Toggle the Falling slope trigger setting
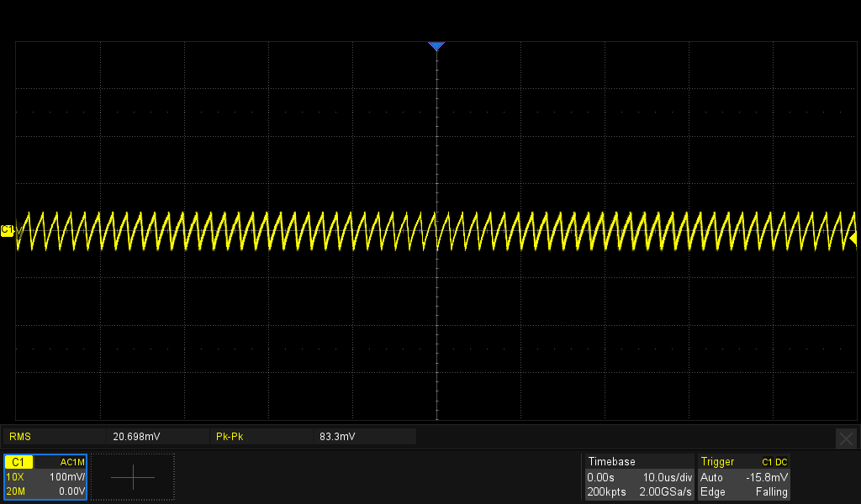Viewport: 861px width, 504px height. 771,491
